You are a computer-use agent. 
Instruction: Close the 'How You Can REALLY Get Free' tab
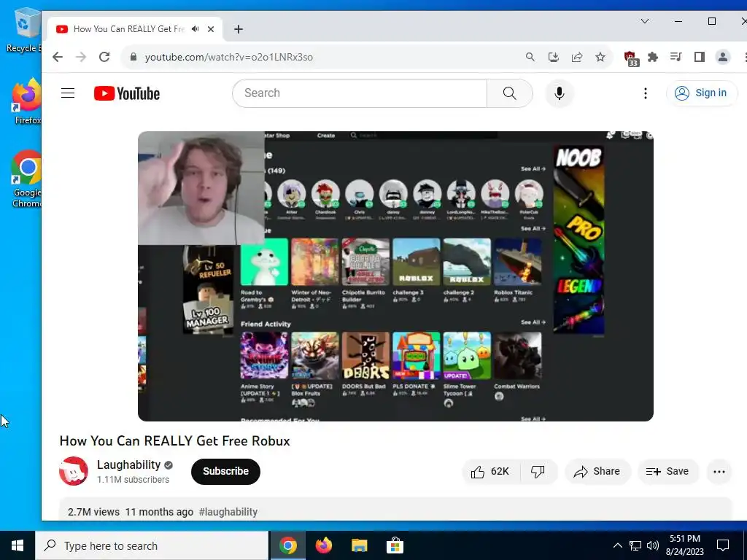(211, 29)
